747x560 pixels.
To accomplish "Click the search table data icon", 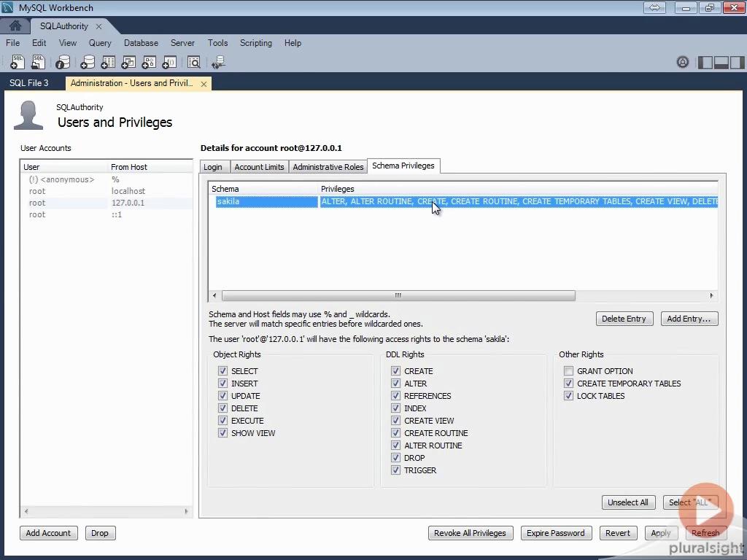I will (193, 63).
